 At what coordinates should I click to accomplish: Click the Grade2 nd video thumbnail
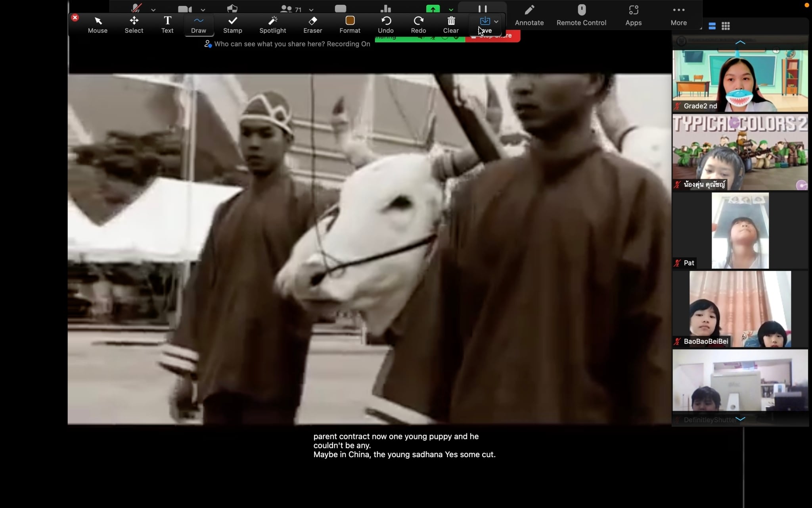740,81
